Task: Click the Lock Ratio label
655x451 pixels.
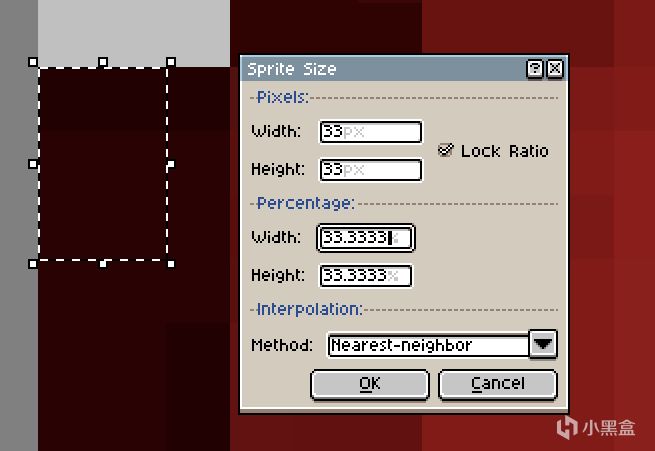Action: point(505,151)
